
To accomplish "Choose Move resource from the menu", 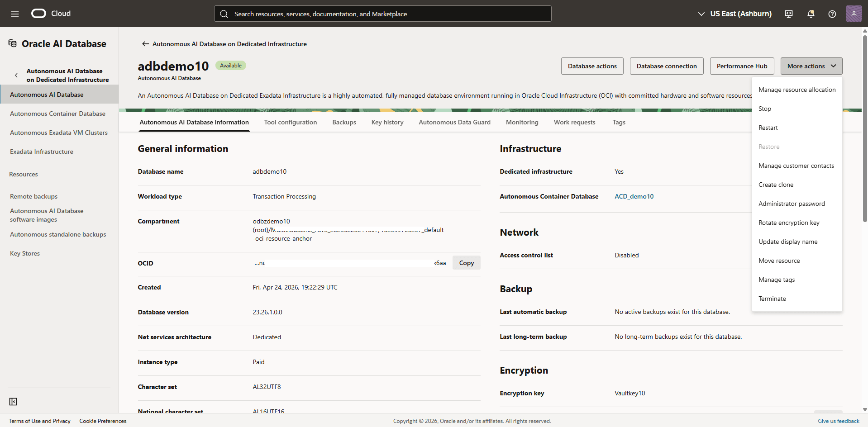I will (x=797, y=261).
